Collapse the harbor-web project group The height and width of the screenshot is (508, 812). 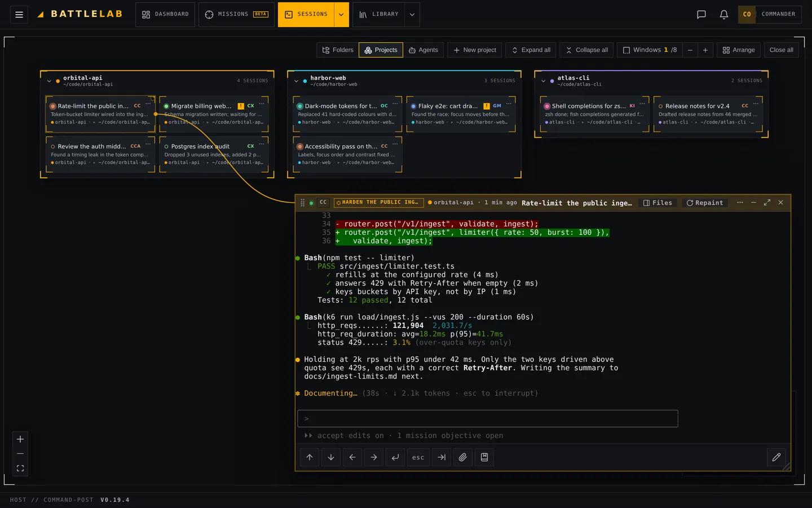[297, 81]
